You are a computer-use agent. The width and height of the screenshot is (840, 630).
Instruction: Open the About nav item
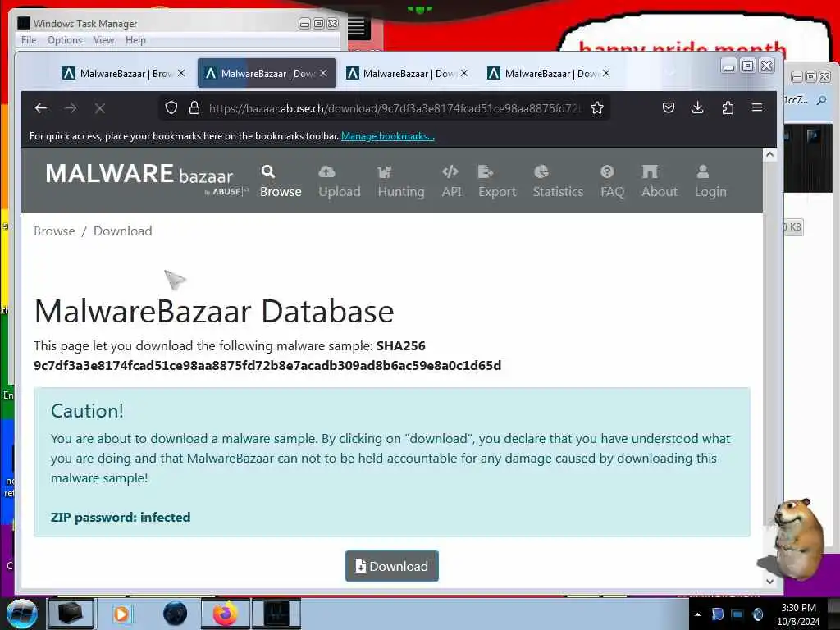pyautogui.click(x=660, y=181)
